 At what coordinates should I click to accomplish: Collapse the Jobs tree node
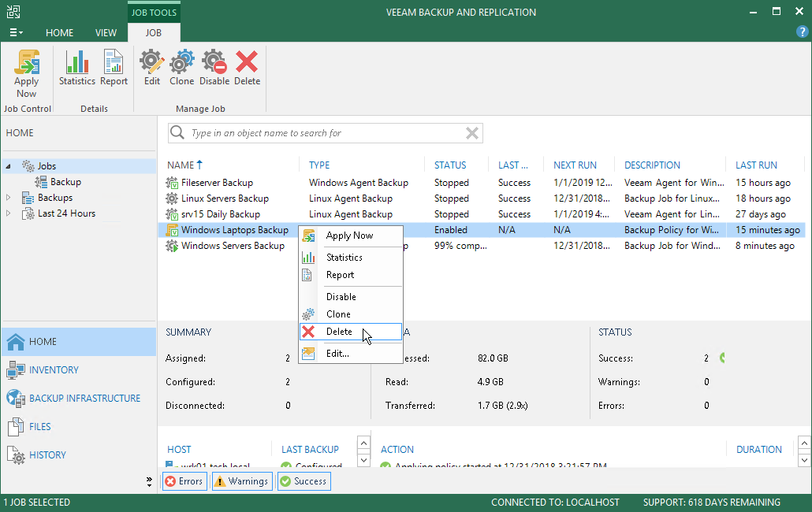(x=8, y=166)
